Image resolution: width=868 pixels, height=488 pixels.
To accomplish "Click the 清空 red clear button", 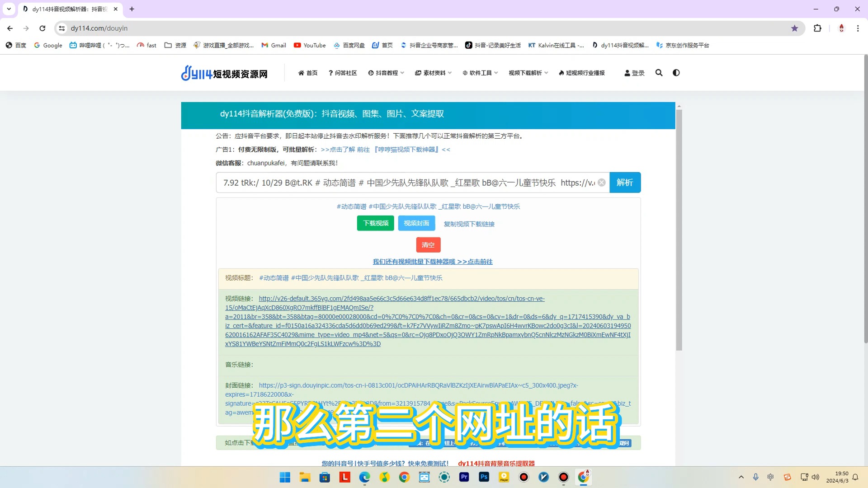I will [428, 244].
